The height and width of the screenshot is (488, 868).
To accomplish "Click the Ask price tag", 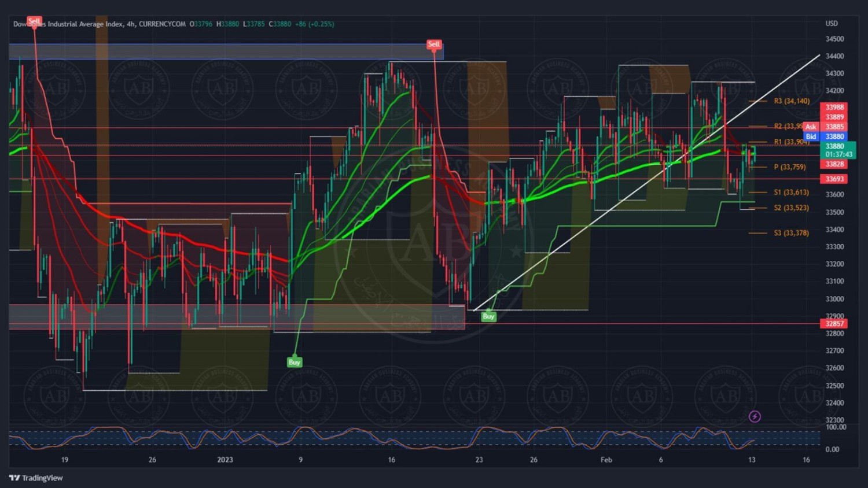I will point(811,127).
